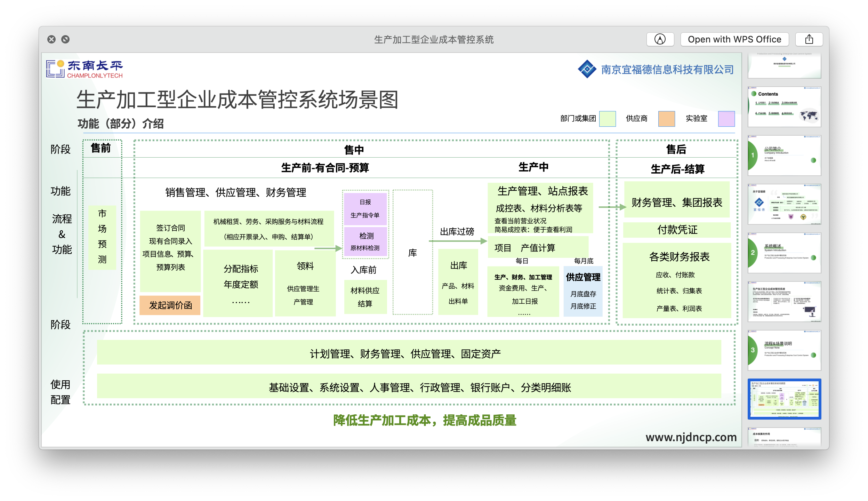
Task: Select the orange 供应商 legend swatch
Action: 666,118
